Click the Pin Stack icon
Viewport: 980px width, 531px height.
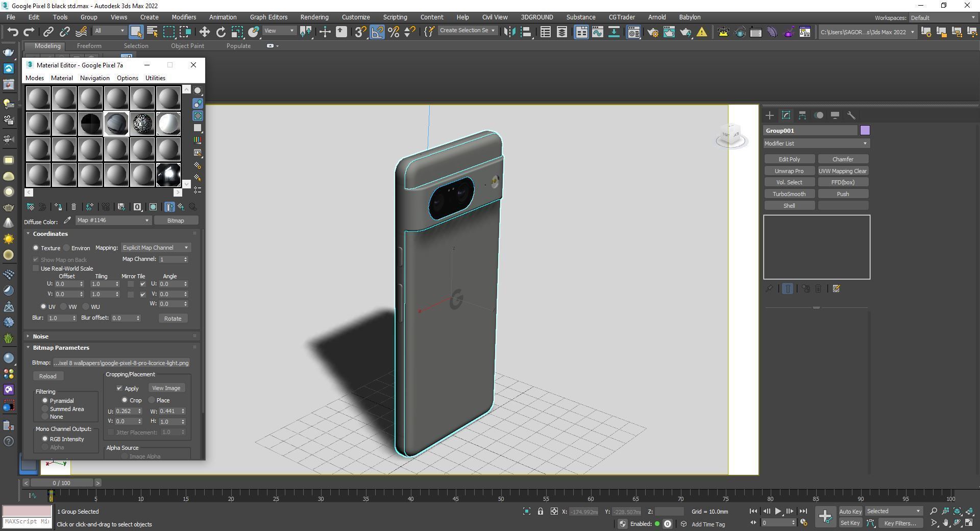(x=769, y=289)
